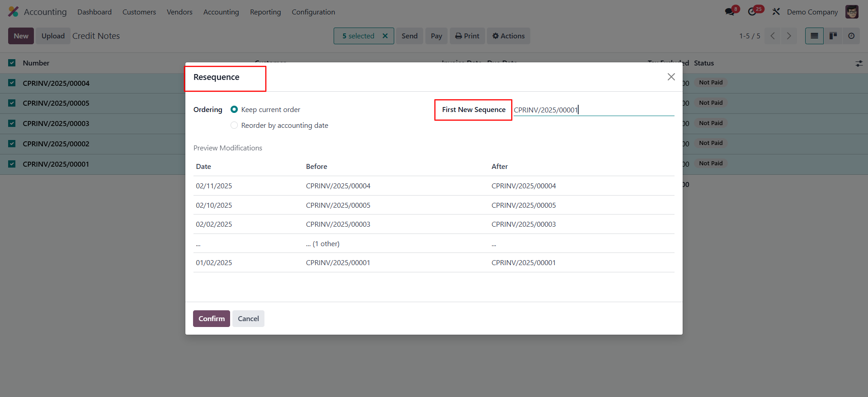This screenshot has height=397, width=868.
Task: Open the Demo Company switcher
Action: [x=812, y=12]
